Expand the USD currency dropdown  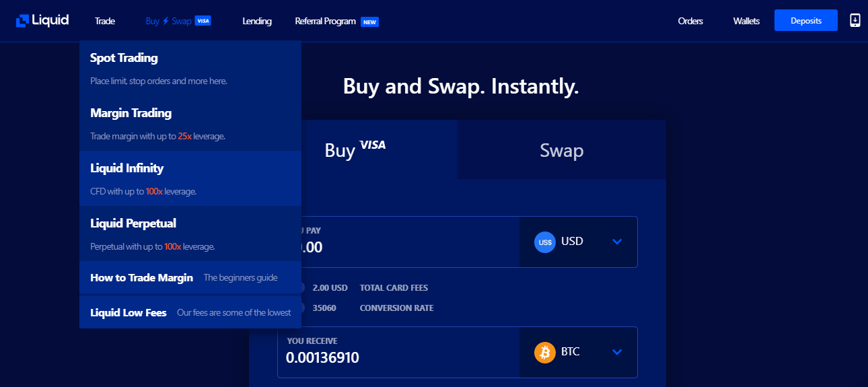point(617,242)
